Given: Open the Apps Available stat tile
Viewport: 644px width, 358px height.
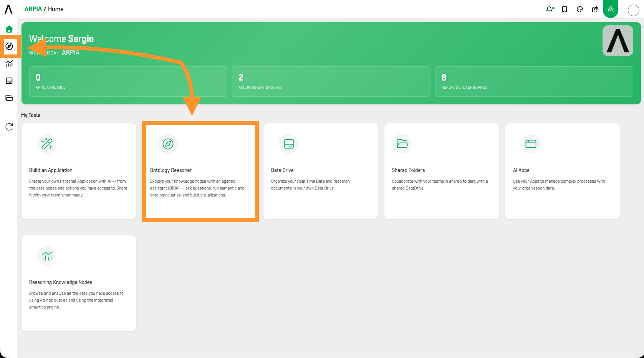Looking at the screenshot, I should coord(128,81).
